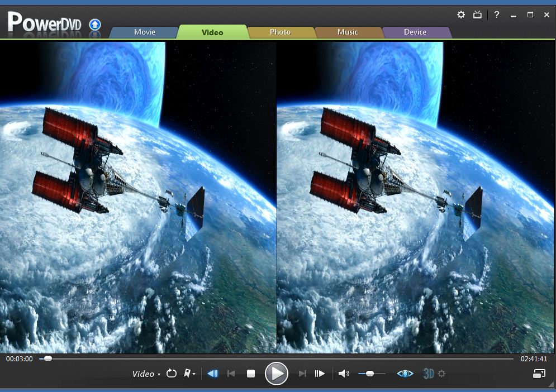Click the blue upgrade arrow icon
The width and height of the screenshot is (556, 392).
point(94,25)
